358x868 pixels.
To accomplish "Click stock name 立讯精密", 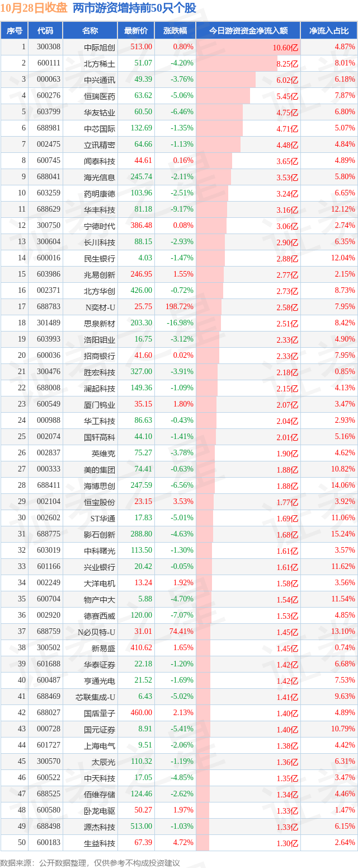I will pyautogui.click(x=100, y=145).
